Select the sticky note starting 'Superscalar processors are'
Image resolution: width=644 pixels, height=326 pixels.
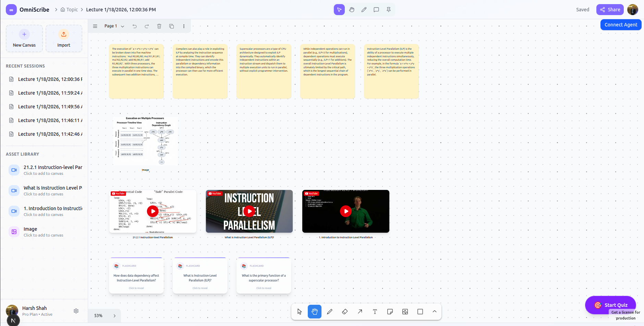pos(264,71)
